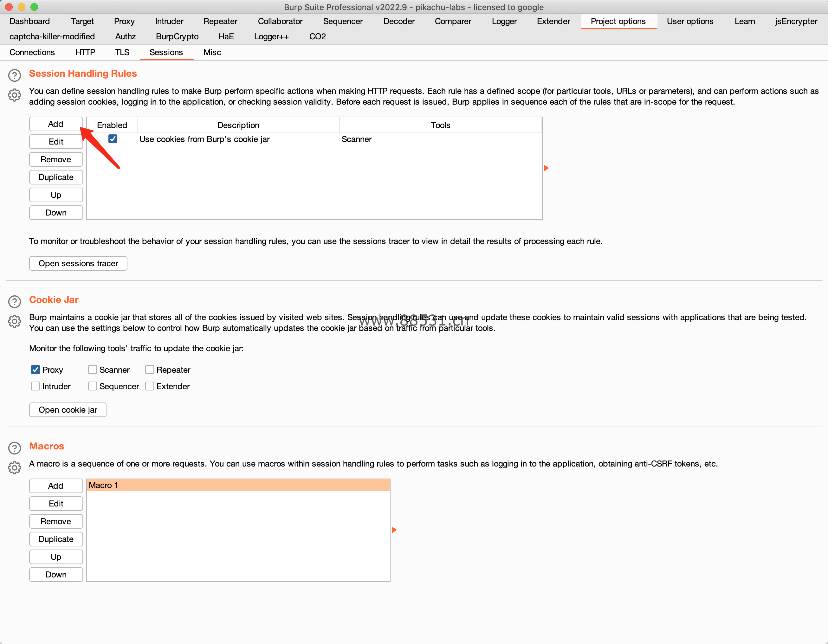Screen dimensions: 828x644
Task: Open Cookie Jar gear settings icon
Action: coord(14,321)
